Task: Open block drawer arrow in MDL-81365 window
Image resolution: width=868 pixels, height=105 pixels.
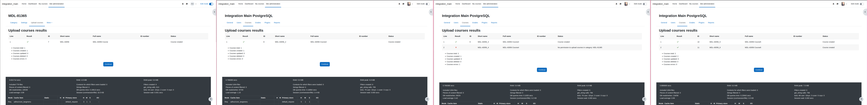Action: pos(214,12)
